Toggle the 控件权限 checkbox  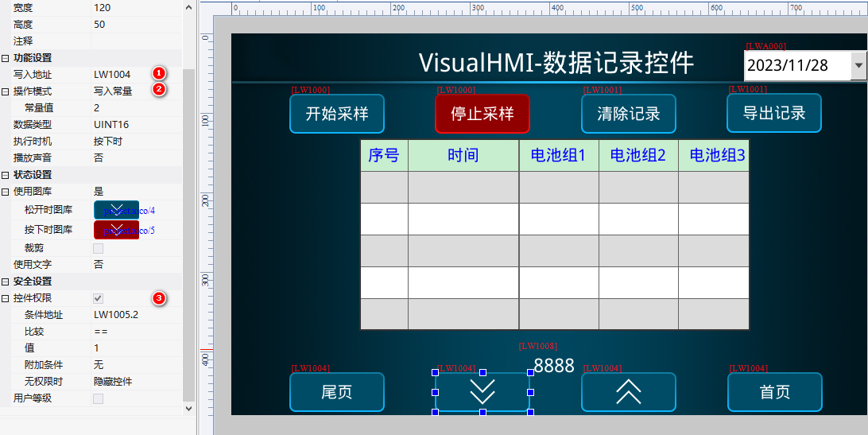(99, 298)
